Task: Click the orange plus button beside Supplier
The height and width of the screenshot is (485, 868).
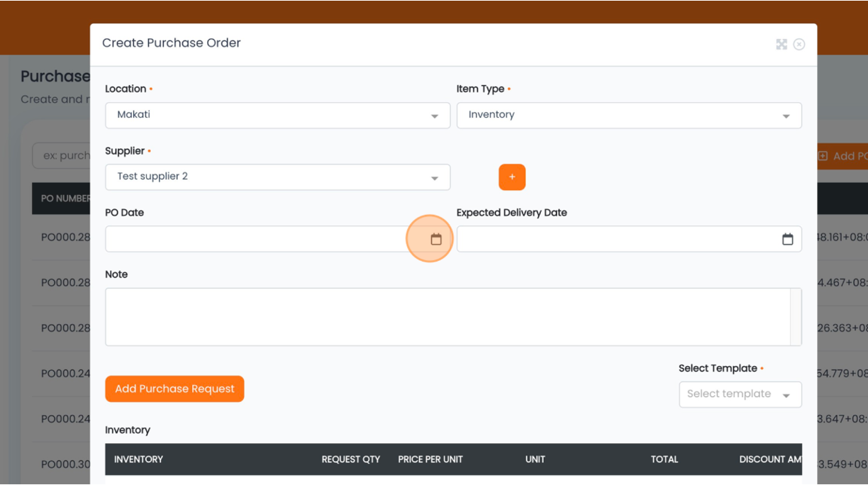Action: [512, 177]
